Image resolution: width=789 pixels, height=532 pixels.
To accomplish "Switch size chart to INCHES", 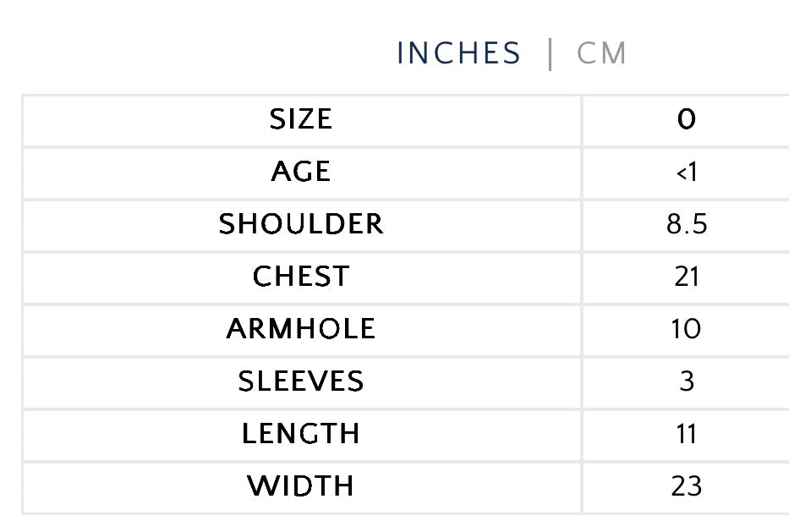I will (x=458, y=53).
